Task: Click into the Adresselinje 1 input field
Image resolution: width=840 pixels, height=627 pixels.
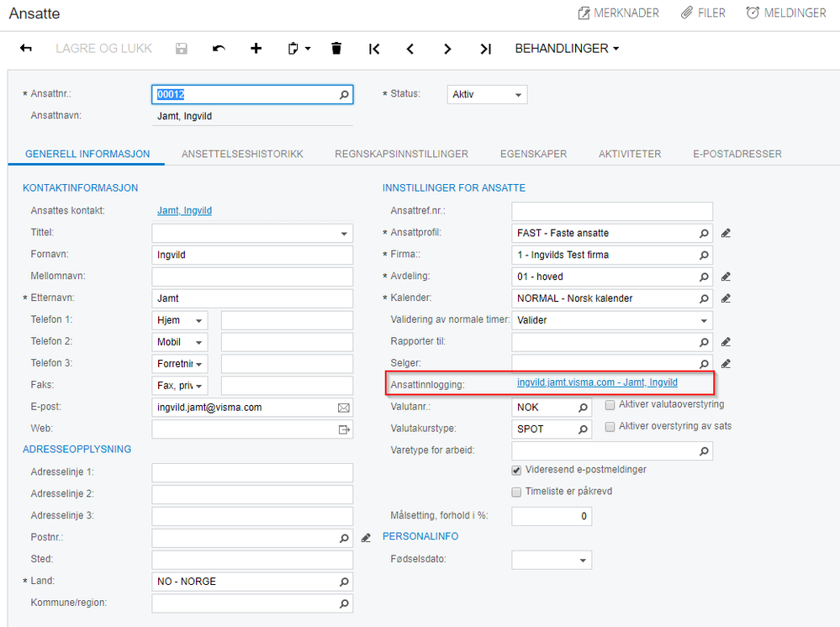Action: [x=252, y=473]
